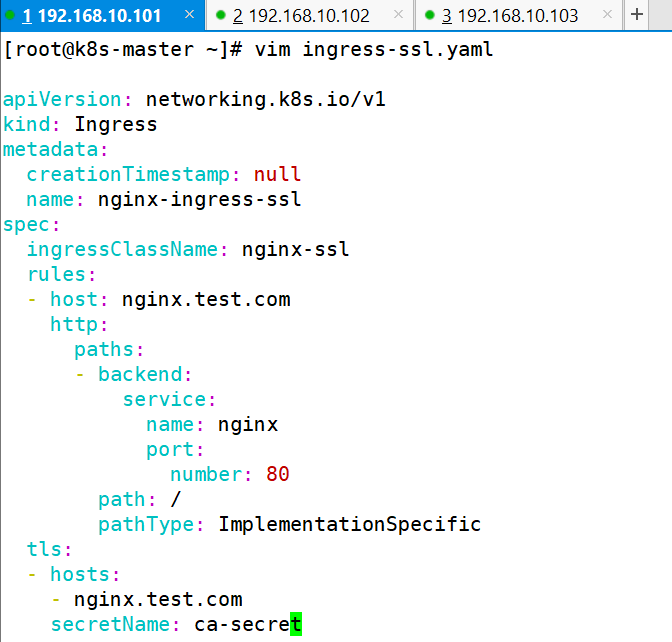The image size is (672, 642).
Task: Click the 'vim ingress-ssl.yaml' command text
Action: [374, 49]
